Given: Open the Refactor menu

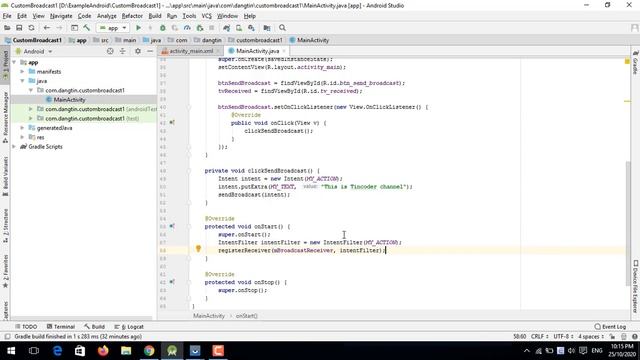Looking at the screenshot, I should pyautogui.click(x=132, y=16).
